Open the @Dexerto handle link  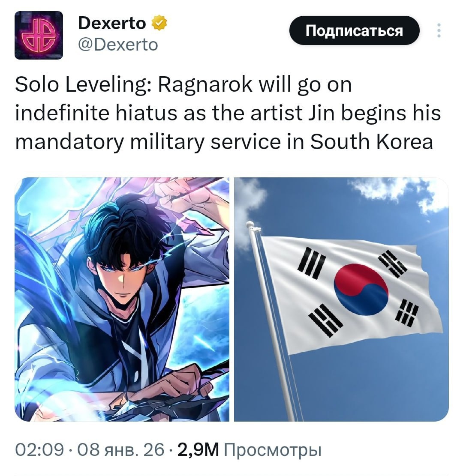(118, 45)
